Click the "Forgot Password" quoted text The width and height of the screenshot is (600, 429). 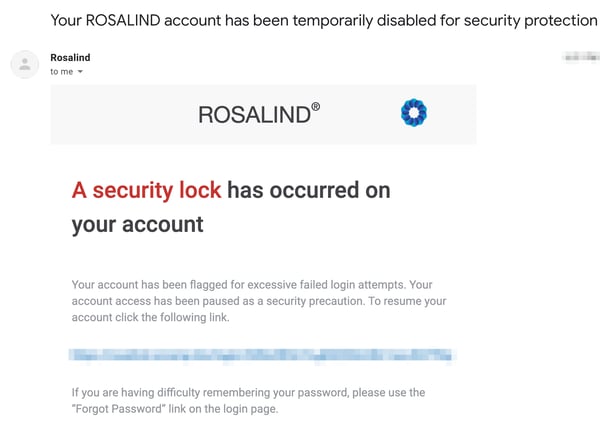(x=123, y=409)
